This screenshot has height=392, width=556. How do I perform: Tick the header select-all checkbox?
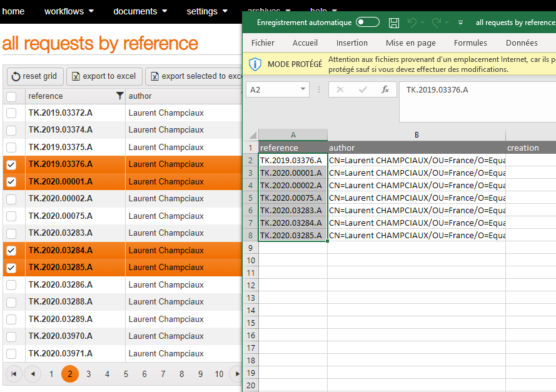pos(11,96)
